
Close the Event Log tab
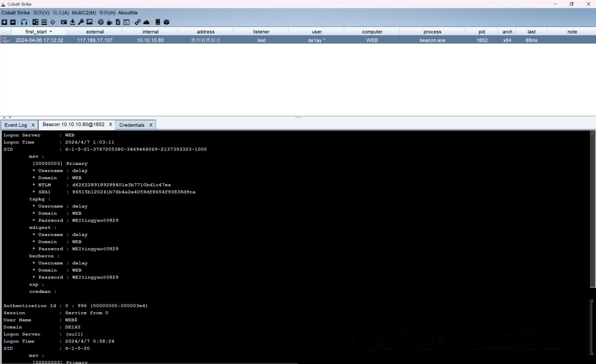(x=33, y=125)
